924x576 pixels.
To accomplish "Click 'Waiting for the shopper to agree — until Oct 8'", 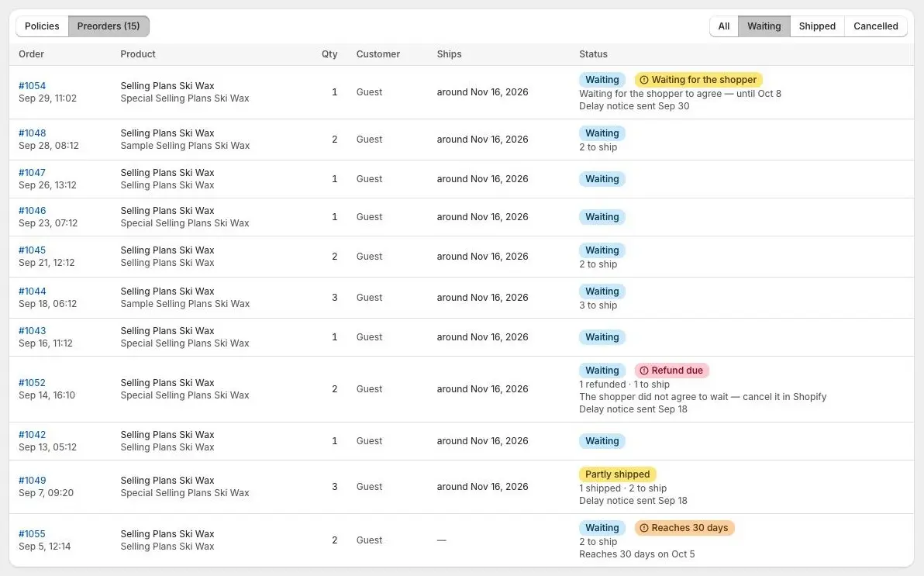I will click(x=680, y=93).
